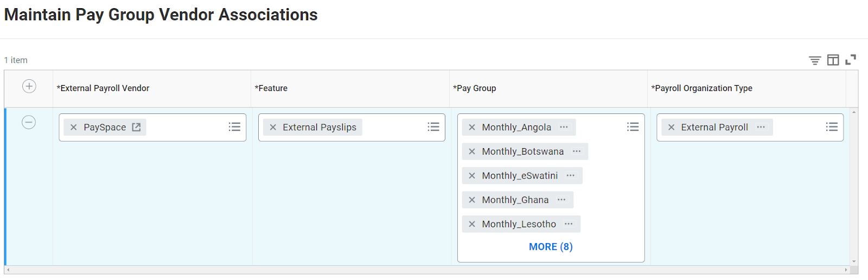Click the External Payslips label
The width and height of the screenshot is (868, 280).
320,128
